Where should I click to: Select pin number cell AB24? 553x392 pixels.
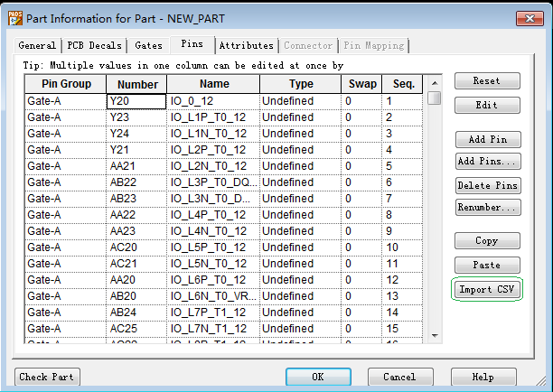[136, 312]
